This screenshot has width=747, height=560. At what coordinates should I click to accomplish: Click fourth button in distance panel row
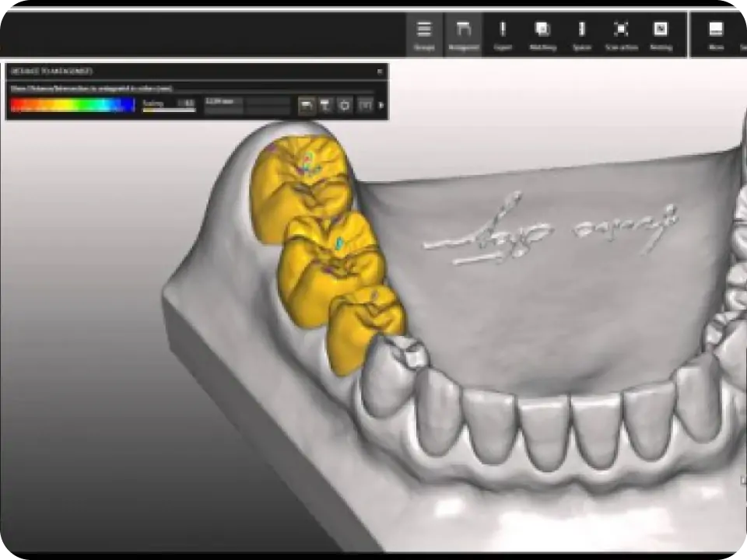[364, 105]
